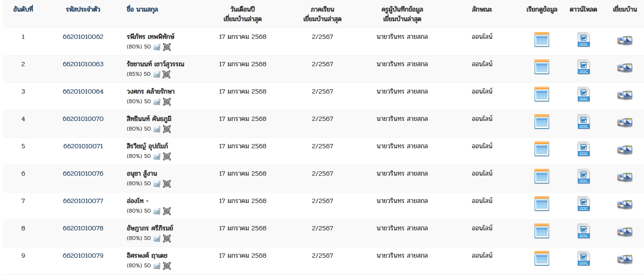The height and width of the screenshot is (275, 644).
Task: Download DOC file for student 66201010063
Action: (584, 67)
